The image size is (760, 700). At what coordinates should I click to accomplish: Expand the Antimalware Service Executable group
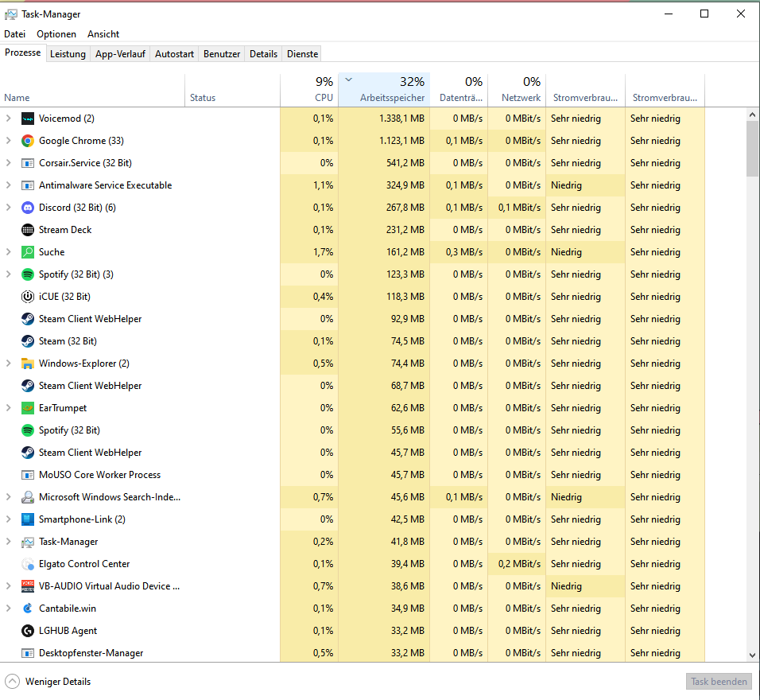pos(8,185)
